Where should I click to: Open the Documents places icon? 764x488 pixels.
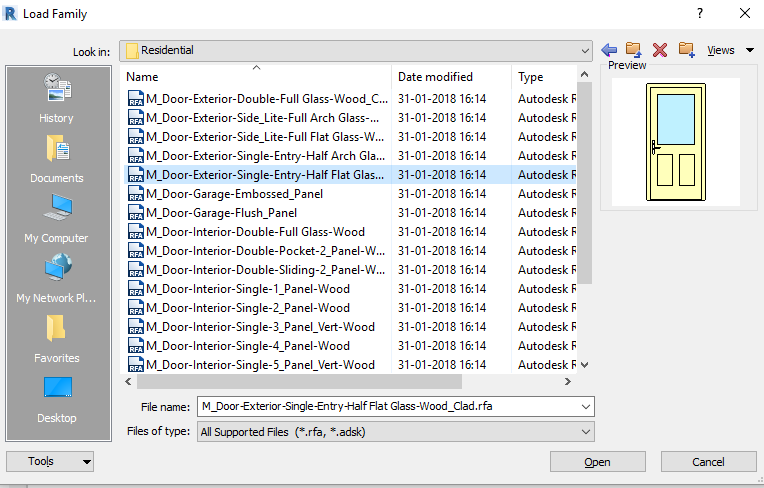click(x=57, y=148)
